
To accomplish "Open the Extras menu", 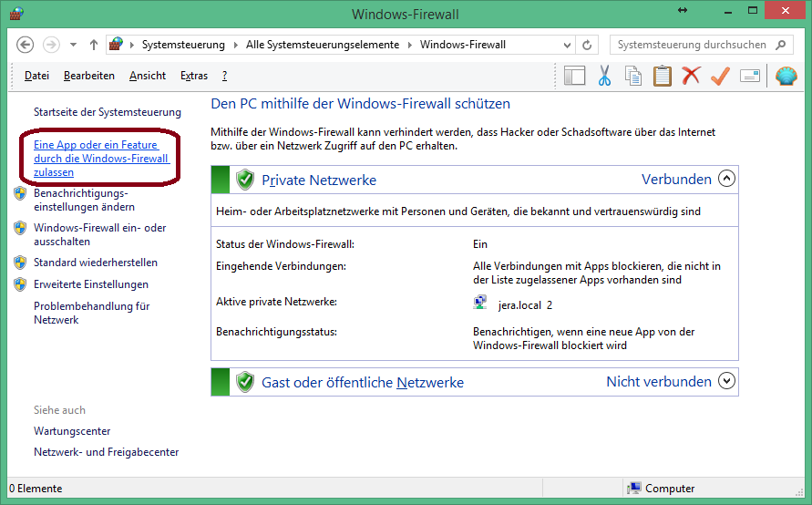I will 194,76.
